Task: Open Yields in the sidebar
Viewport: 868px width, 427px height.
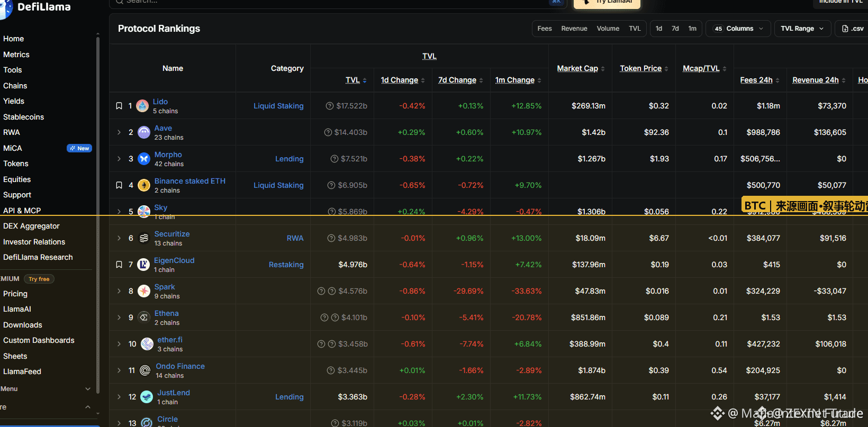Action: tap(14, 101)
